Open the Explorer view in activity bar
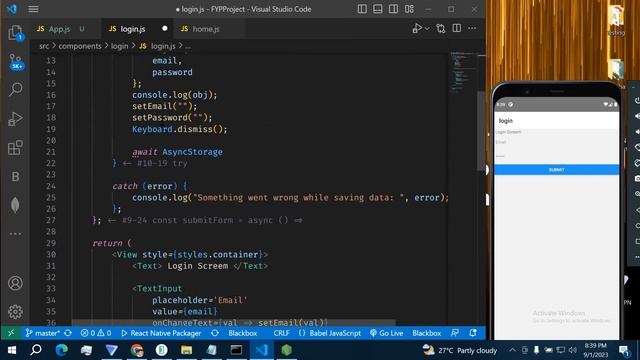The width and height of the screenshot is (640, 360). click(x=16, y=33)
